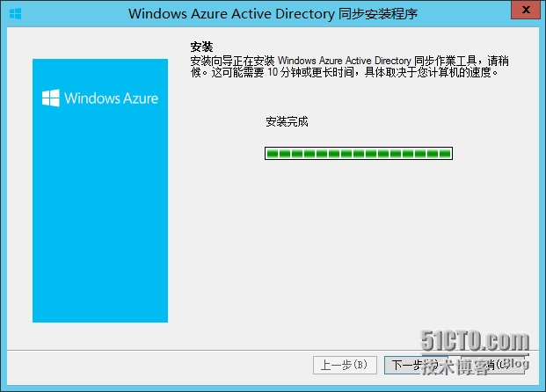Click the leftmost segment of progress bar
The width and height of the screenshot is (546, 392).
click(x=273, y=154)
